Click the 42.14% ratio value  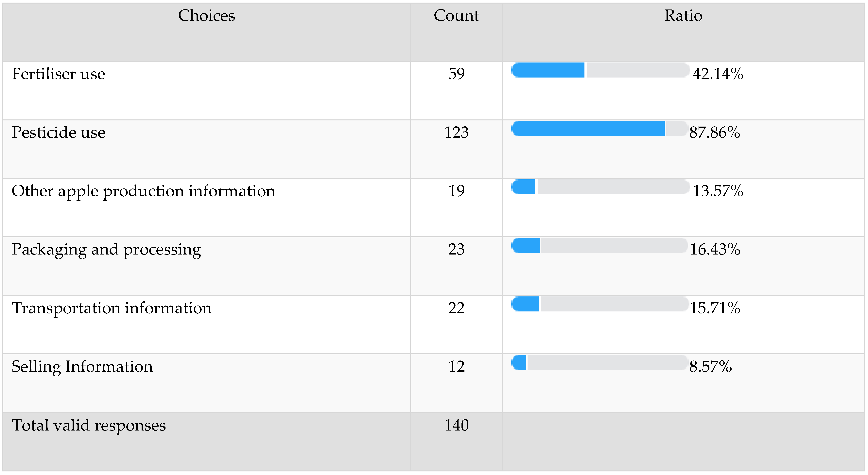coord(718,74)
